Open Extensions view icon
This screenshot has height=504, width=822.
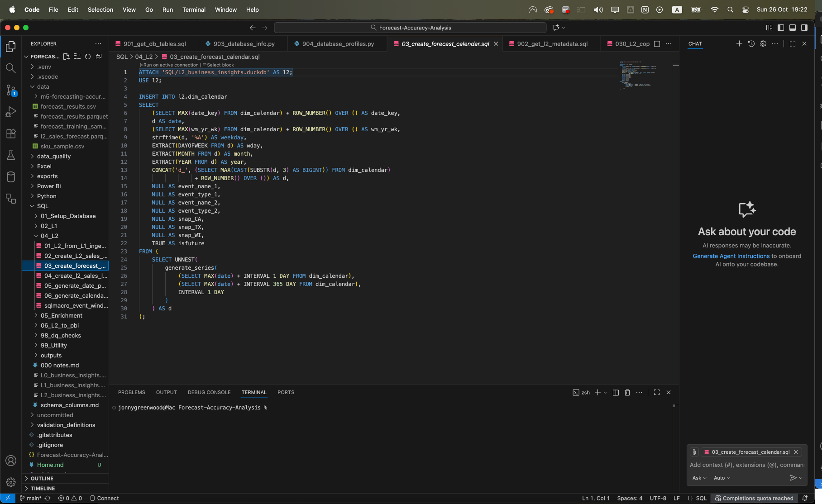11,133
